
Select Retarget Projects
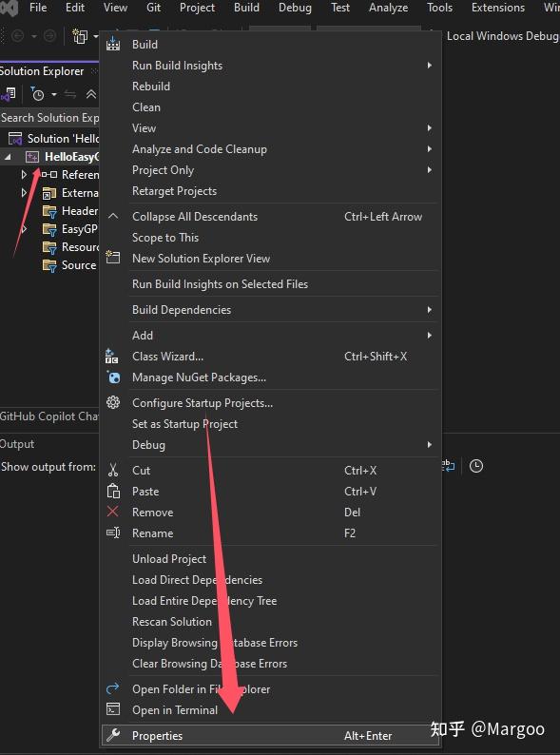(174, 191)
